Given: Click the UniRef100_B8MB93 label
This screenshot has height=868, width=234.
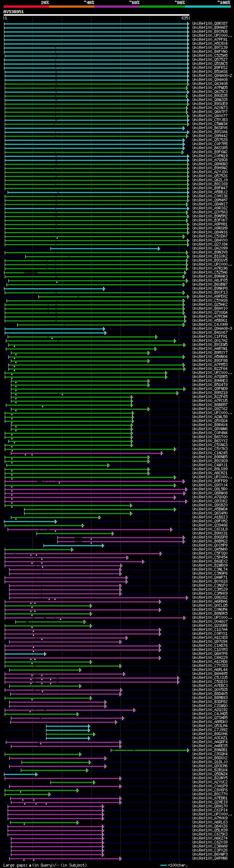Looking at the screenshot, I should point(210,698).
